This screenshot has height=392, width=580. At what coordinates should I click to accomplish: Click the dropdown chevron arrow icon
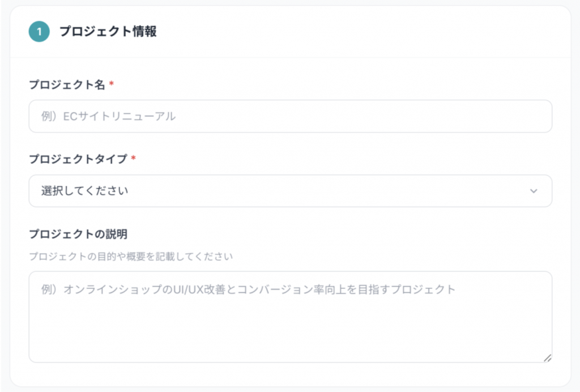[x=533, y=191]
